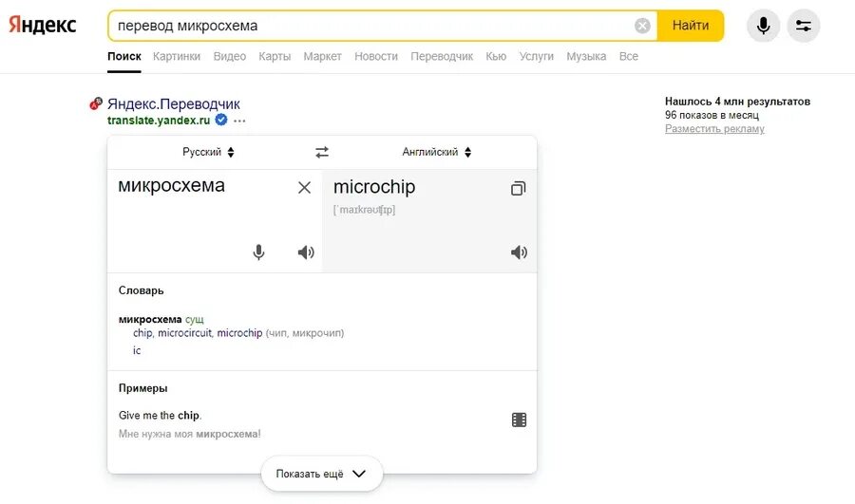Open the video example film icon
Image resolution: width=855 pixels, height=504 pixels.
coord(519,420)
